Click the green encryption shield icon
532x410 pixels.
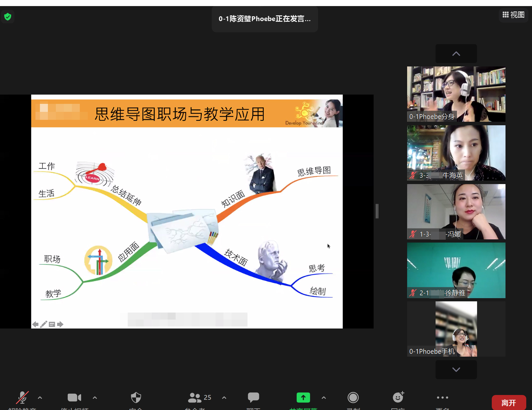tap(8, 17)
